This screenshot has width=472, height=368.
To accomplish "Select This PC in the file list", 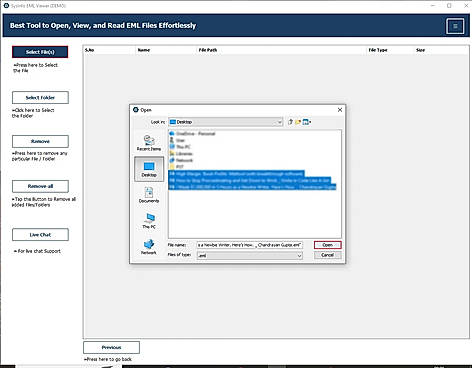I will click(180, 147).
